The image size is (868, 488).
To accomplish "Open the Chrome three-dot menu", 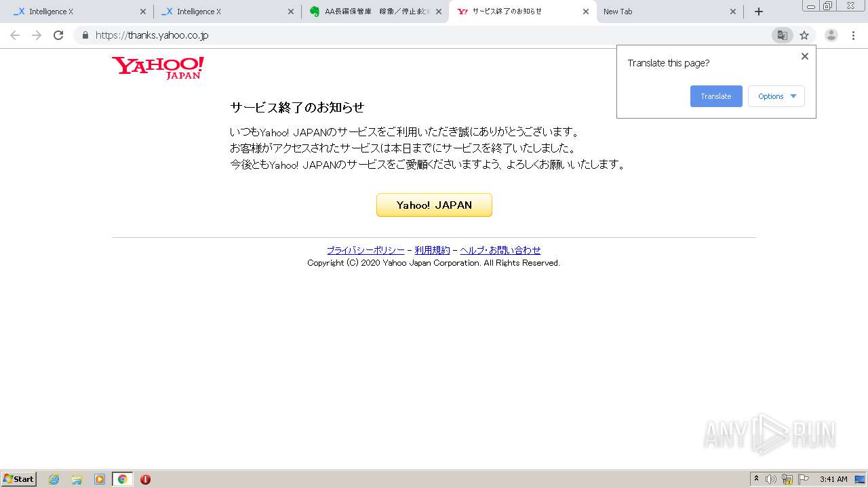I will [x=853, y=35].
